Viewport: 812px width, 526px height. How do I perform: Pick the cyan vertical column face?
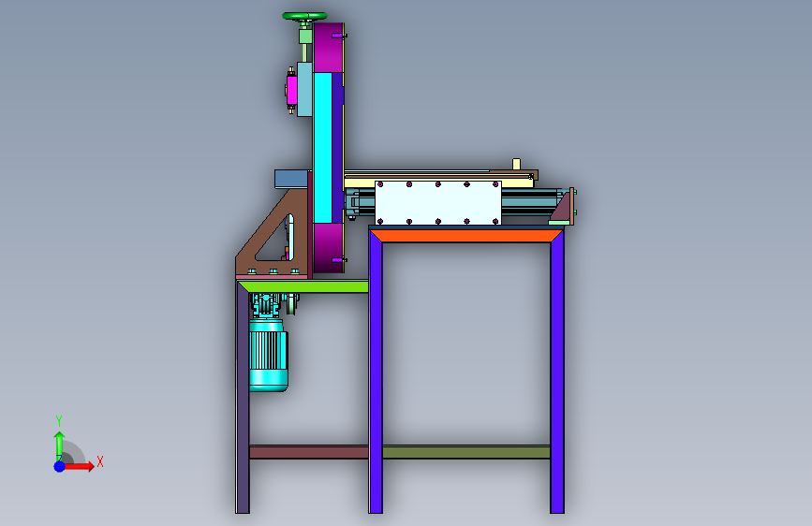pyautogui.click(x=322, y=148)
